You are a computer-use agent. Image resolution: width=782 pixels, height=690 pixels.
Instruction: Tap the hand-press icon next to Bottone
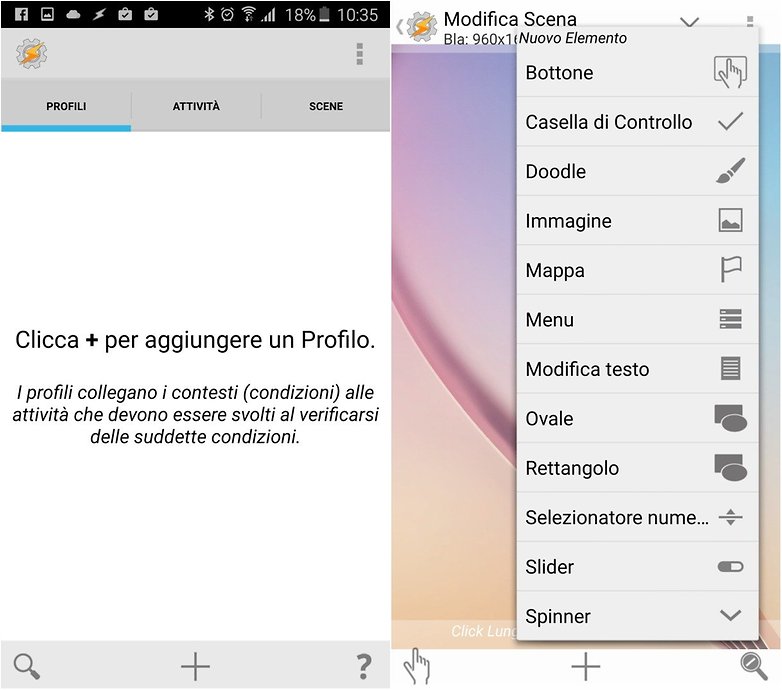pyautogui.click(x=730, y=72)
